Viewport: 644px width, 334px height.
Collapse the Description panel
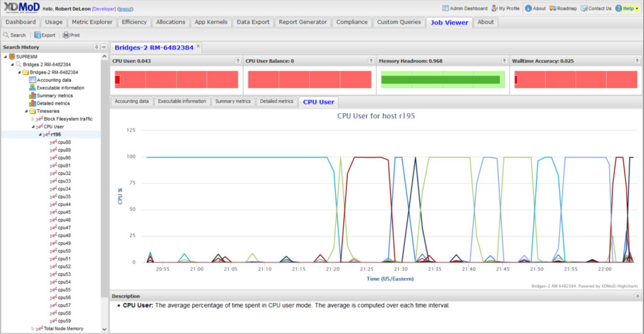pyautogui.click(x=637, y=296)
